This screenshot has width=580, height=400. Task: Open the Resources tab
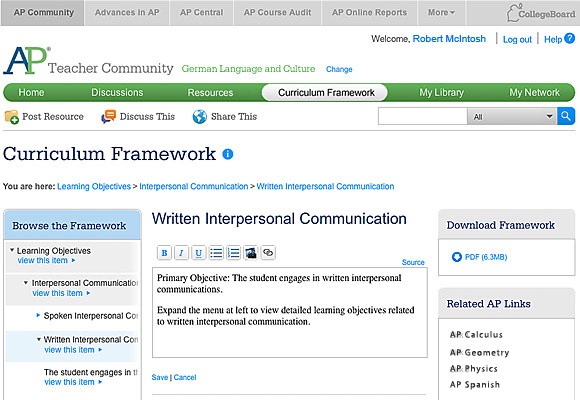tap(210, 93)
